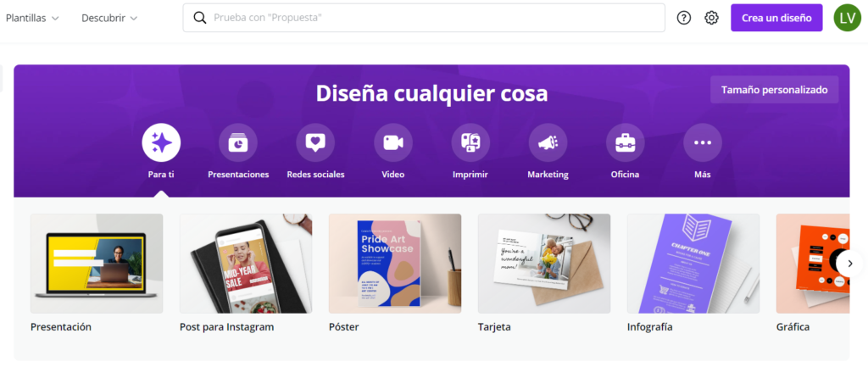Click the search magnifying glass icon
This screenshot has height=378, width=868.
pyautogui.click(x=200, y=18)
